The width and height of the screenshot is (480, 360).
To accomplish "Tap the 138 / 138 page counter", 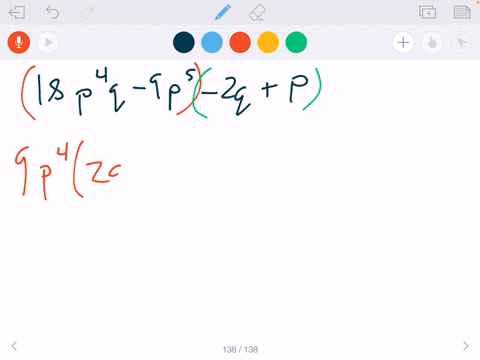I will (240, 349).
